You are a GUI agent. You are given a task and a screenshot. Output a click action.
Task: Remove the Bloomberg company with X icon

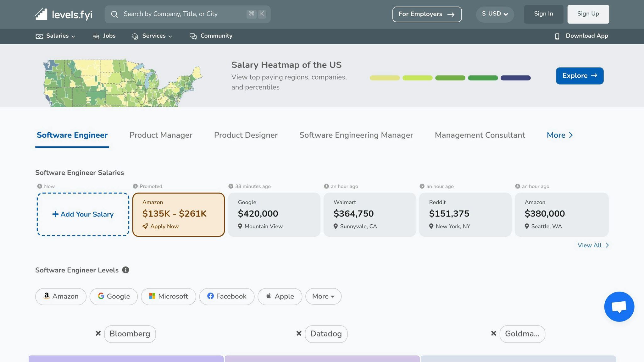pos(98,333)
